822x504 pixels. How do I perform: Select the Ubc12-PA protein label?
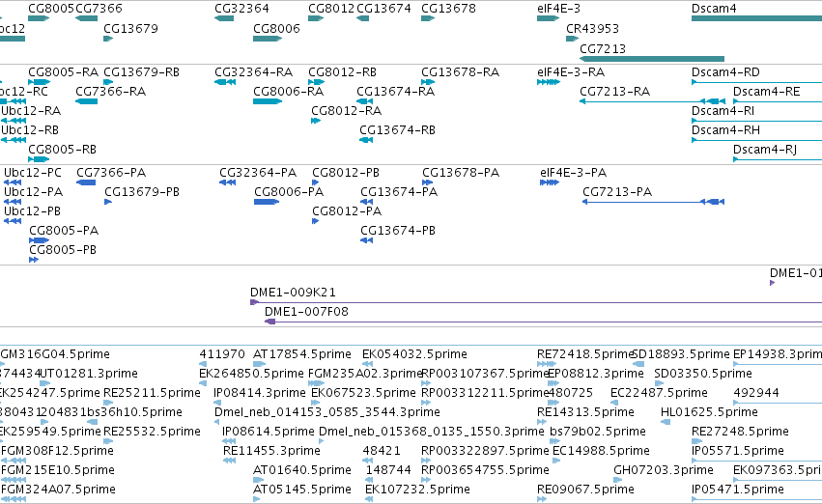point(34,192)
